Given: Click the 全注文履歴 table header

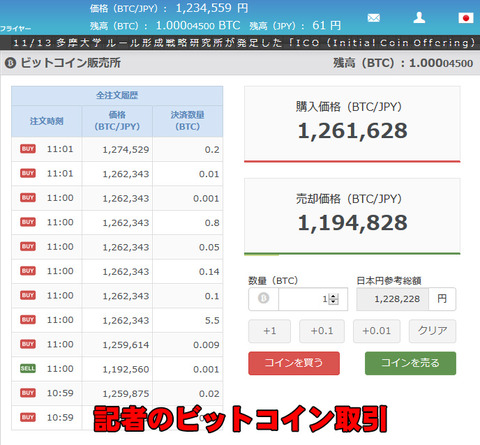Looking at the screenshot, I should [x=117, y=96].
